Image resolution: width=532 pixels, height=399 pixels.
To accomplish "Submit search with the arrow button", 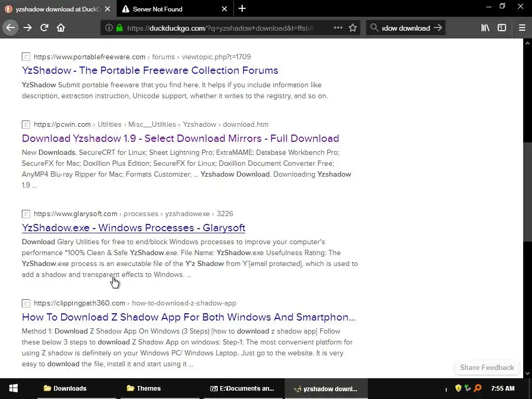I will pos(438,28).
